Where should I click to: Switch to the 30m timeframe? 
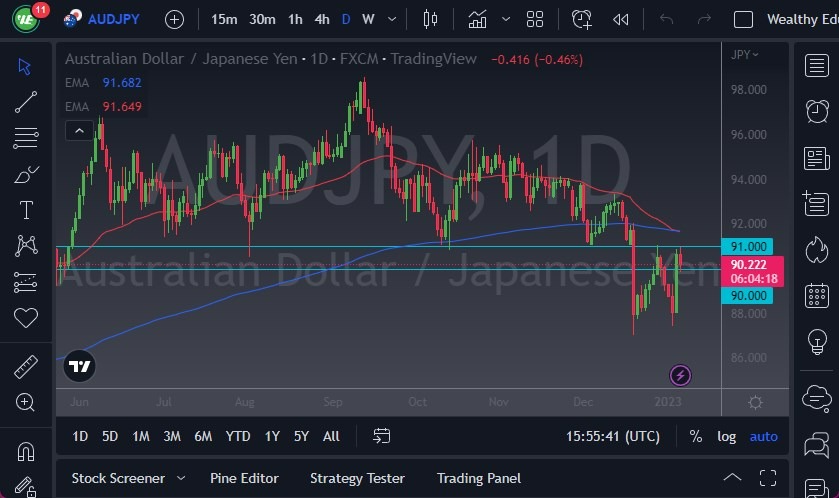pos(262,20)
